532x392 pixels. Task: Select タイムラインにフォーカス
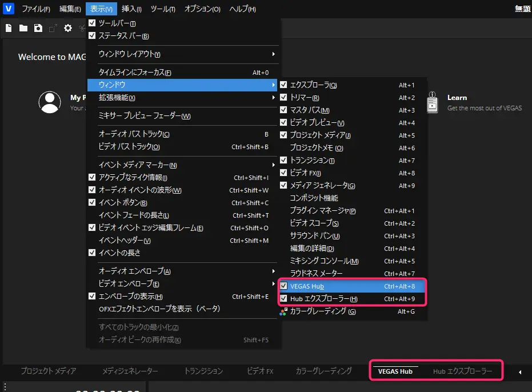[183, 73]
